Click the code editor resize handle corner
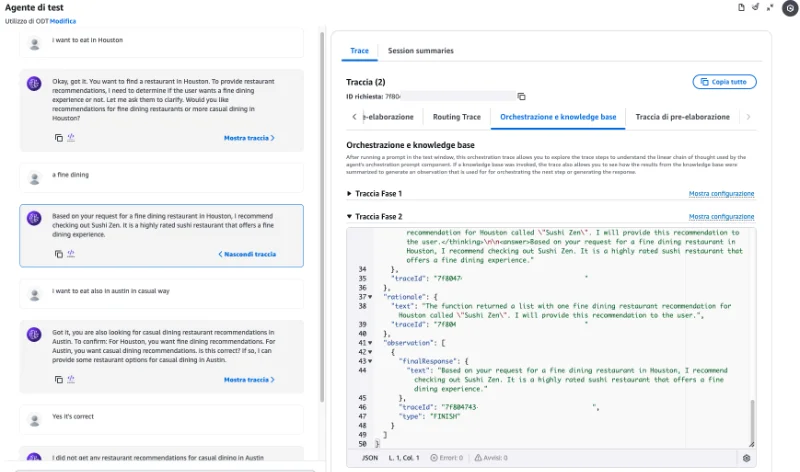Viewport: 800px width, 472px height. point(752,444)
